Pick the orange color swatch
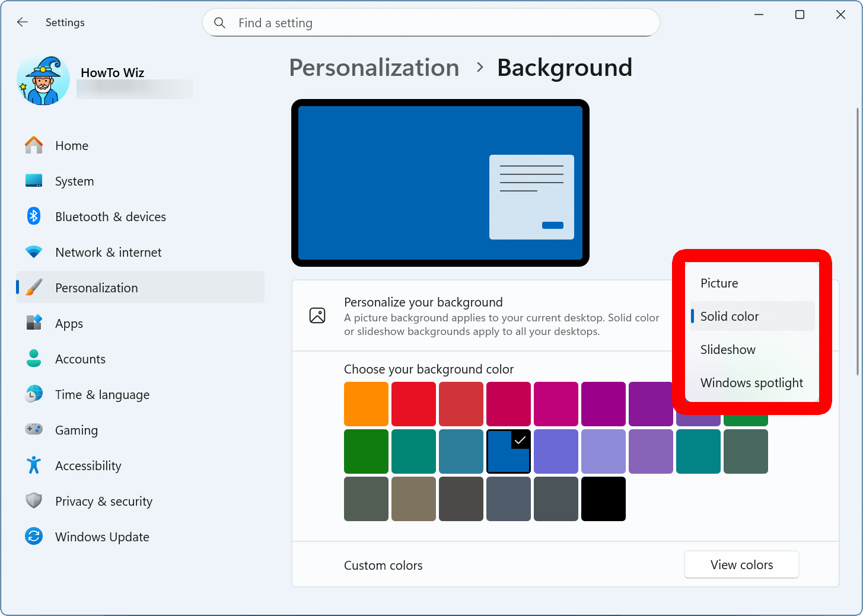The image size is (863, 616). (366, 404)
